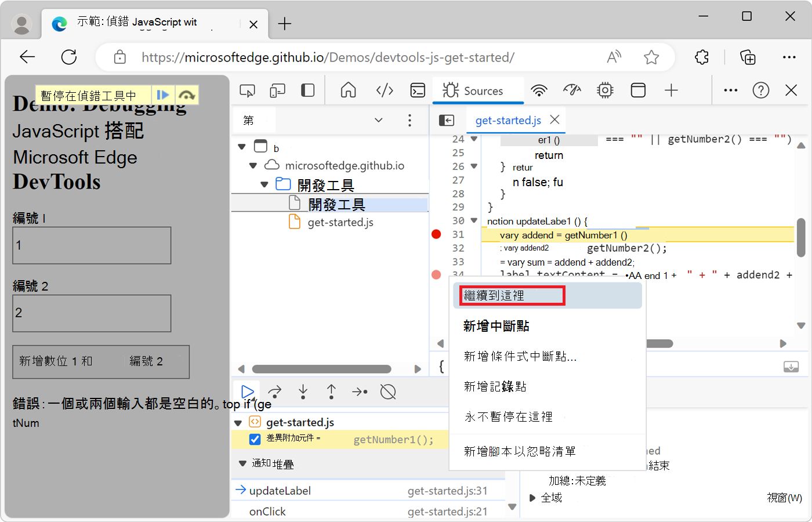Open browser extensions puzzle icon
The height and width of the screenshot is (522, 812).
click(x=702, y=57)
